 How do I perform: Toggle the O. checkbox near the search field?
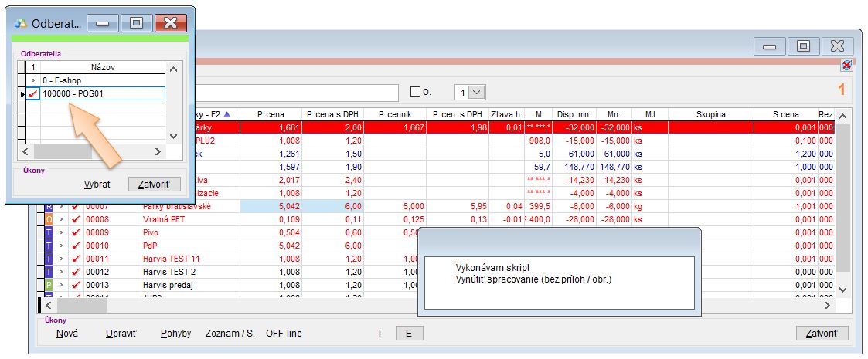click(x=416, y=92)
